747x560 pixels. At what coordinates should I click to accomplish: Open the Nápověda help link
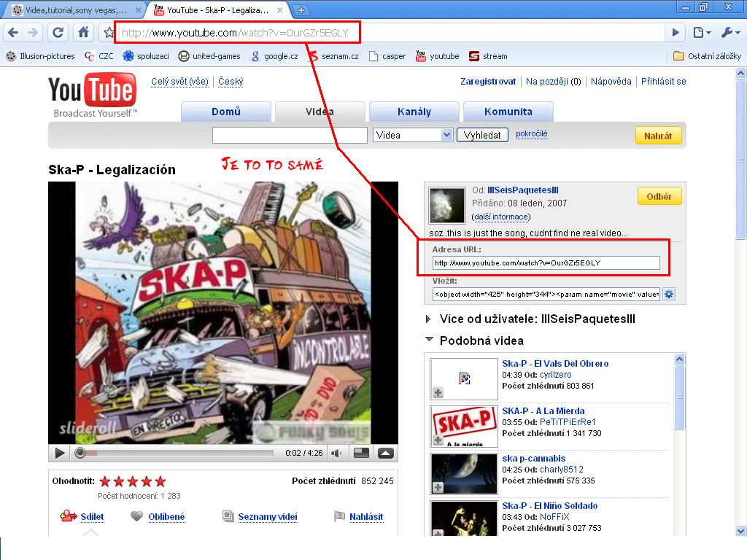click(611, 82)
